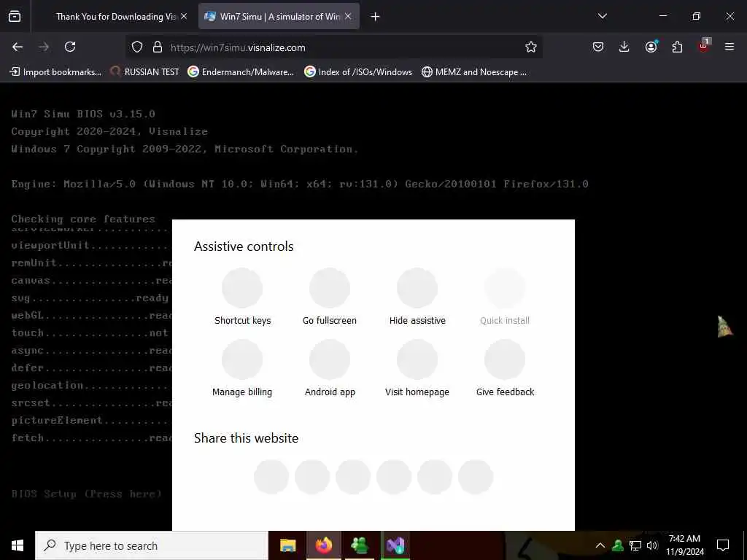Image resolution: width=747 pixels, height=560 pixels.
Task: Open the uBlock extension icon
Action: click(x=704, y=46)
